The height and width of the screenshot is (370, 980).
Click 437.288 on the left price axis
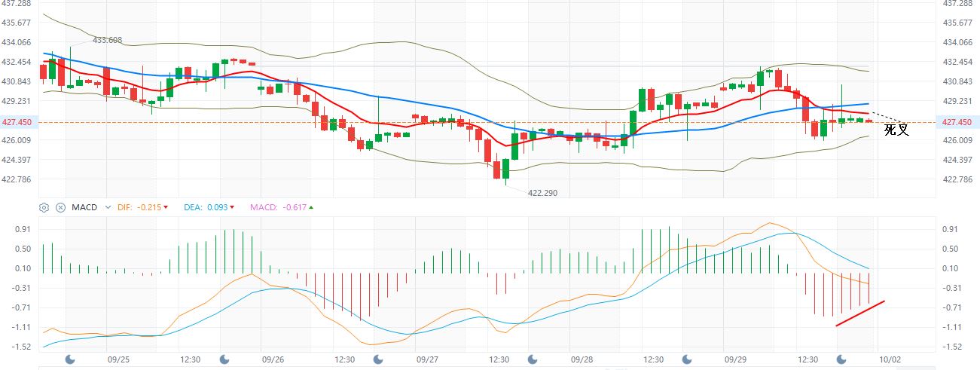[17, 4]
